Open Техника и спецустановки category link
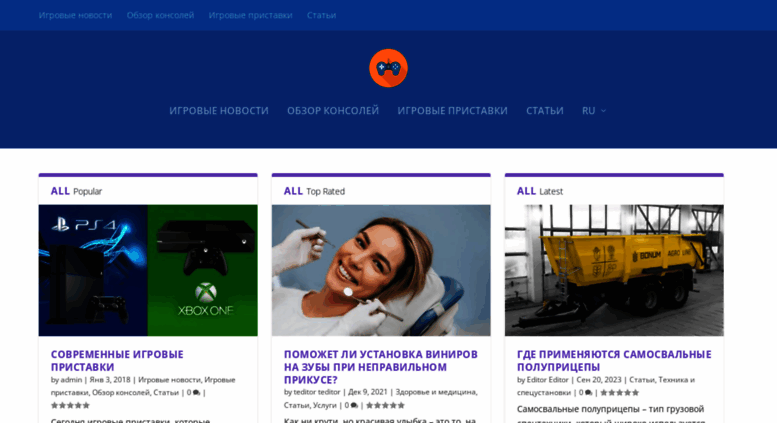Image resolution: width=777 pixels, height=423 pixels. point(606,386)
